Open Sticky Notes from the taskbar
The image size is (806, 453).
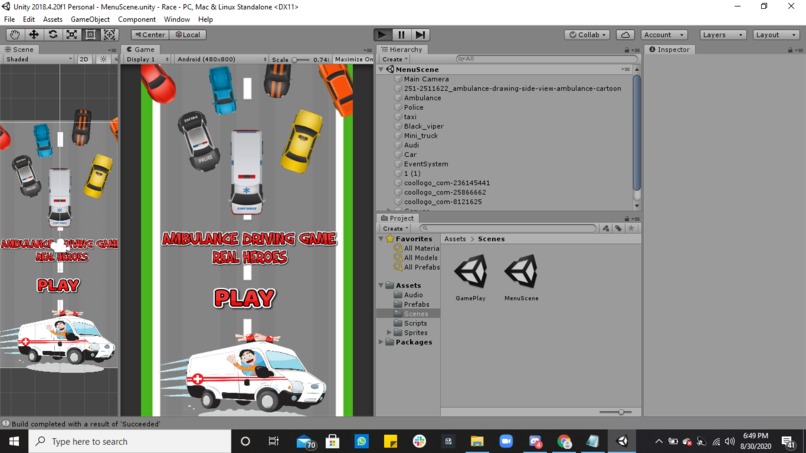(x=390, y=441)
